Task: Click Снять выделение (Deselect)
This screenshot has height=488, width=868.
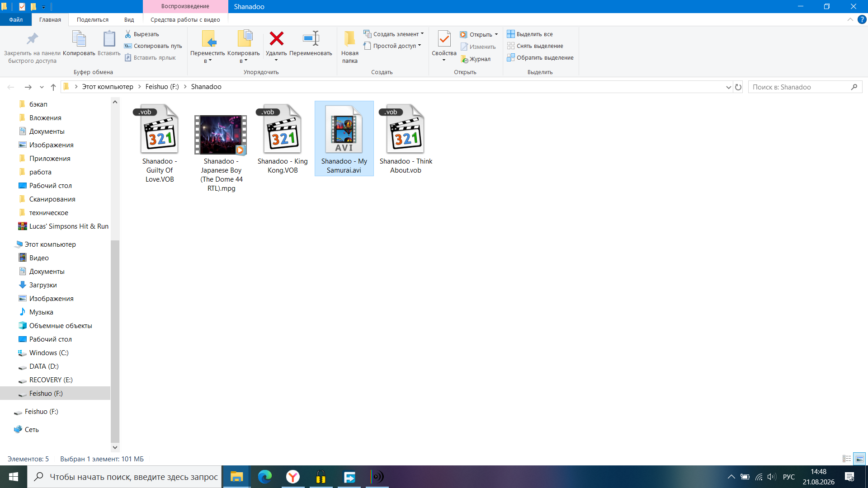Action: [x=535, y=46]
